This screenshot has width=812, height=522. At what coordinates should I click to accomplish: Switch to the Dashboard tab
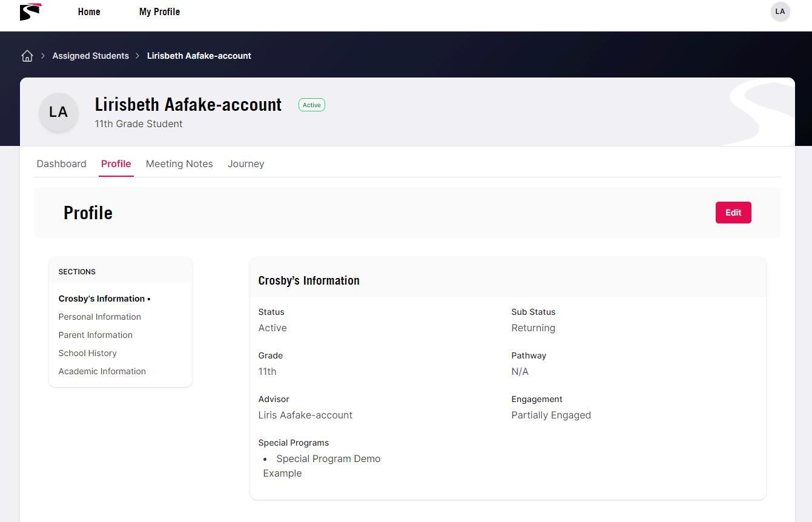coord(62,164)
